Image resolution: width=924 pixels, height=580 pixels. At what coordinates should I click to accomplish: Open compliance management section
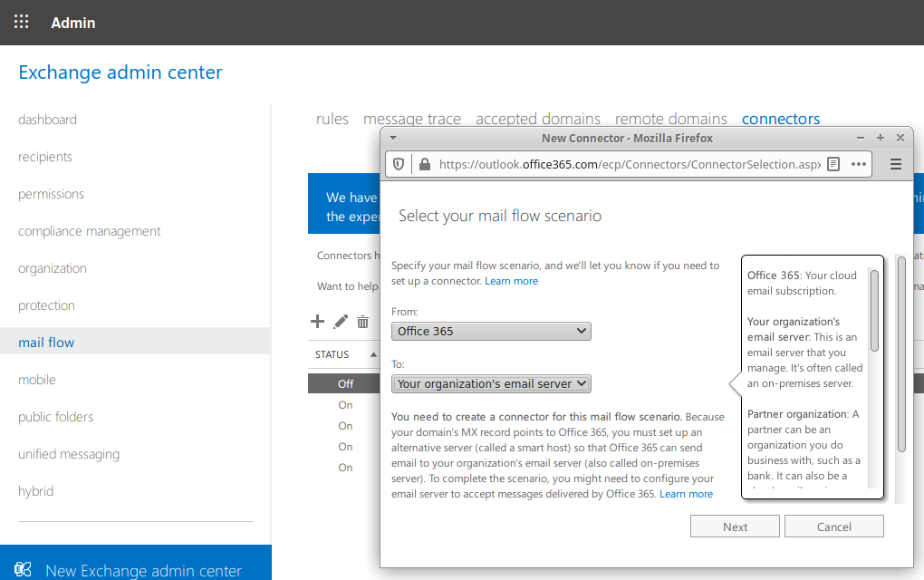[x=89, y=231]
